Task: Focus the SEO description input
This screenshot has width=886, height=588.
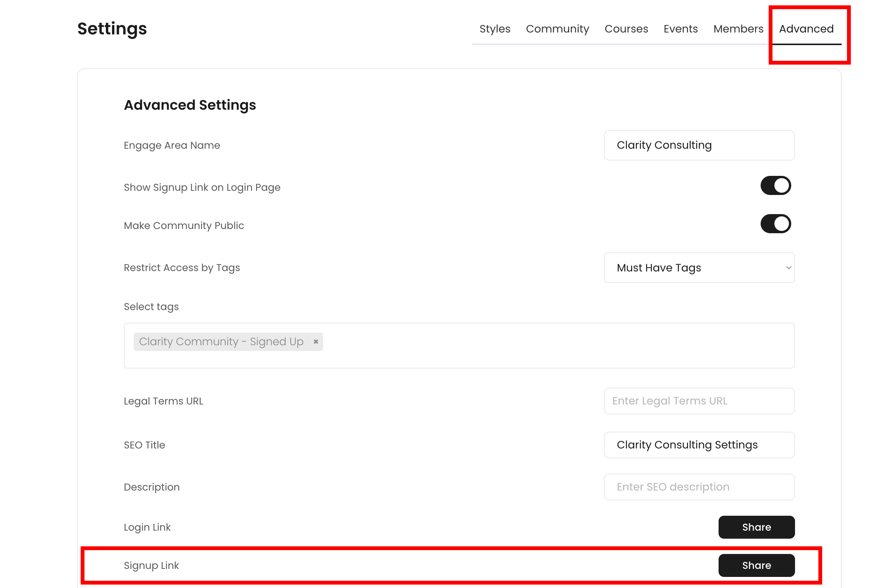Action: tap(699, 487)
